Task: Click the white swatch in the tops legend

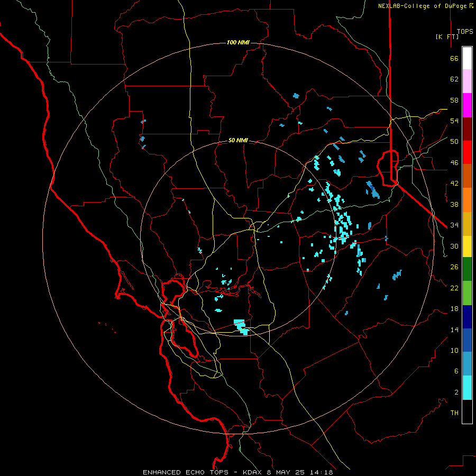Action: (467, 58)
